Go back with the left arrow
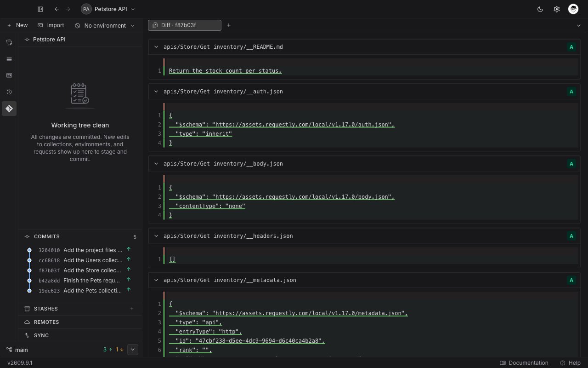 [x=57, y=9]
